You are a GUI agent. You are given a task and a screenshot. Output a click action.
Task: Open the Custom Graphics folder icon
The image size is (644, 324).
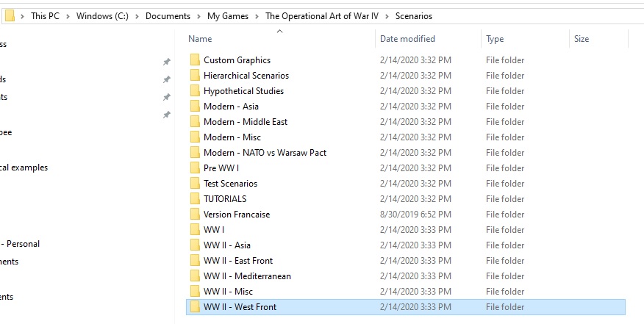(x=195, y=60)
